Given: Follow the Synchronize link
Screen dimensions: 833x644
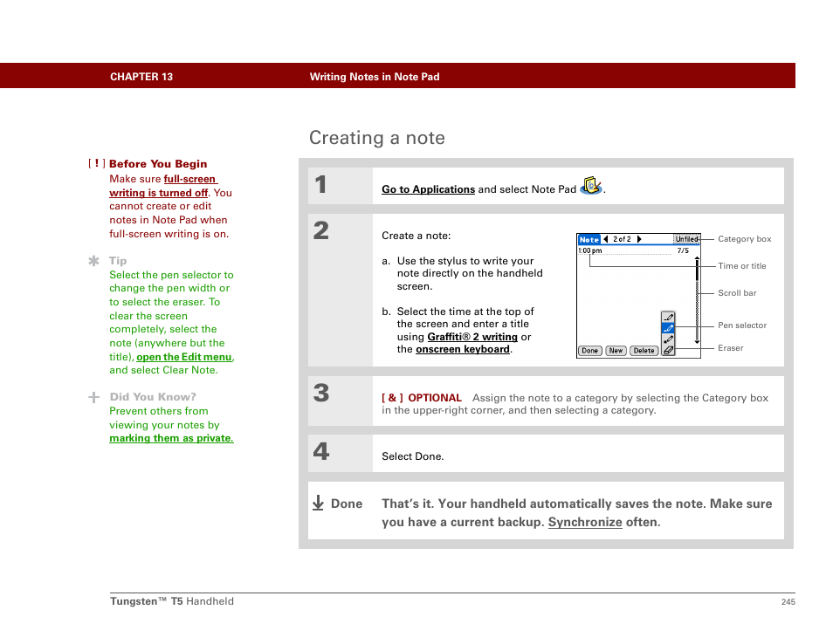Looking at the screenshot, I should pos(585,522).
